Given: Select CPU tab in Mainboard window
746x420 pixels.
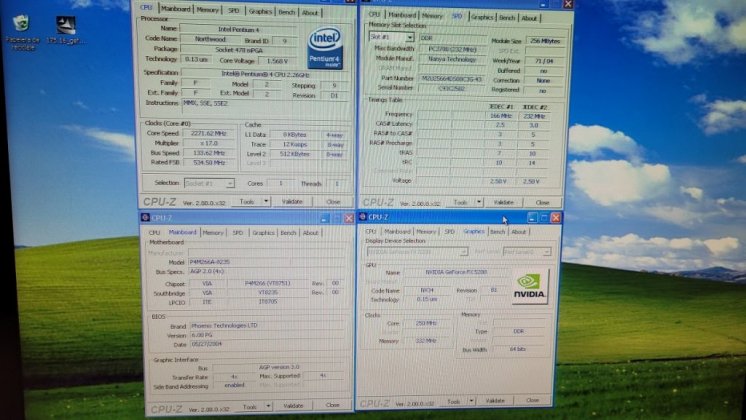Looking at the screenshot, I should click(x=154, y=233).
